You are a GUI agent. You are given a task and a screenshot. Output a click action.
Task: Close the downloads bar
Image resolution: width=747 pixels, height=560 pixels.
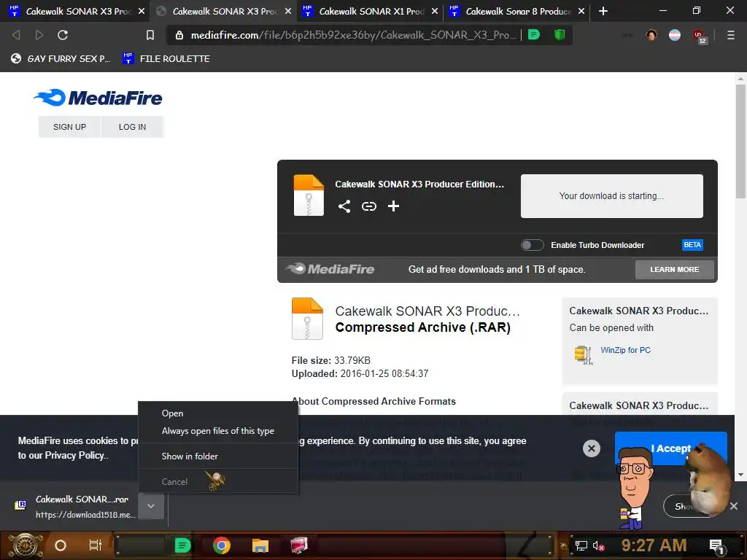pyautogui.click(x=734, y=506)
